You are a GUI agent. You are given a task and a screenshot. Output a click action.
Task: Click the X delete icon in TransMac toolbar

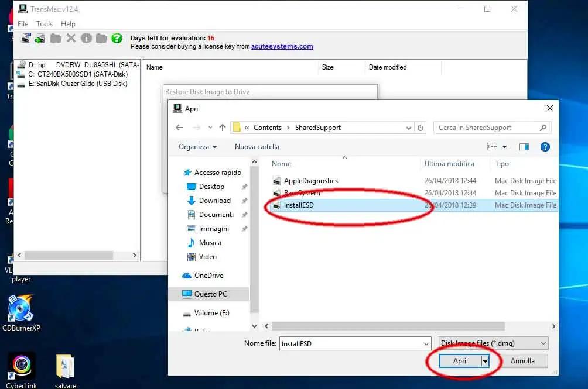pos(70,37)
